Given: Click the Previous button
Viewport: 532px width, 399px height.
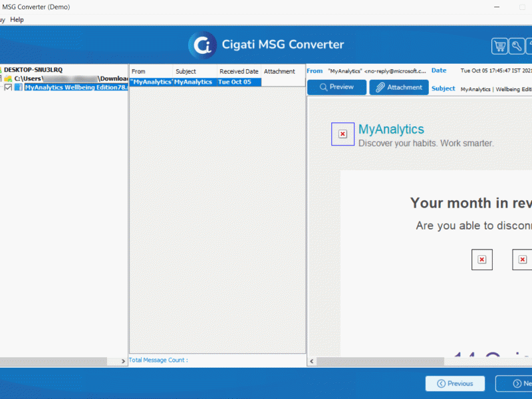Looking at the screenshot, I should coord(455,384).
